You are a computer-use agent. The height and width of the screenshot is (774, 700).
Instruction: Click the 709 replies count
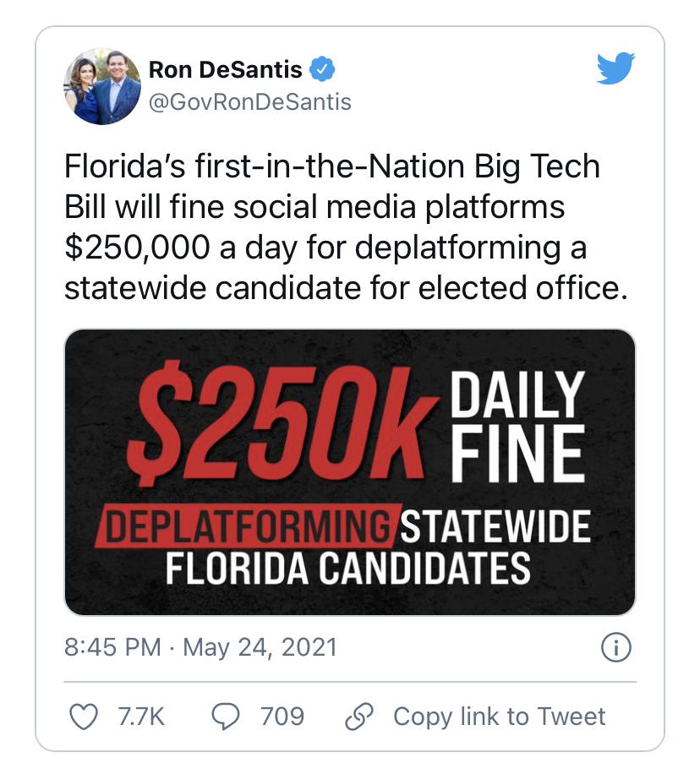tap(282, 717)
